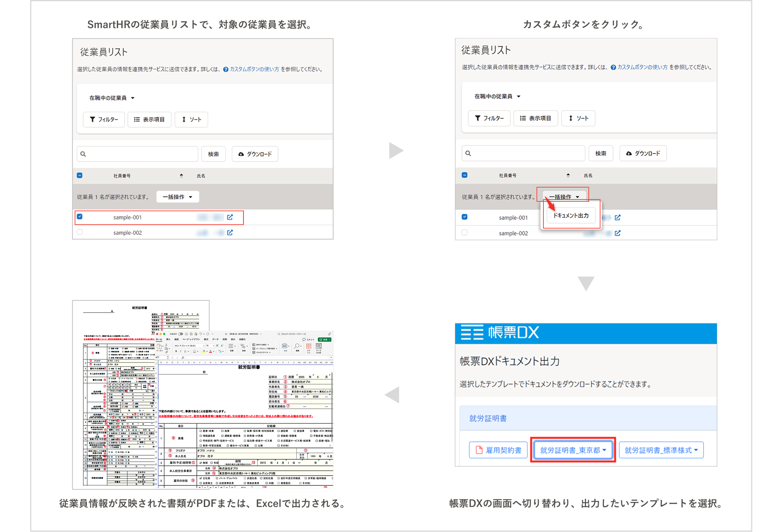Viewport: 783px width, 532px height.
Task: Click 表示項目 button in the ドキュメント出力 step list
Action: click(535, 118)
